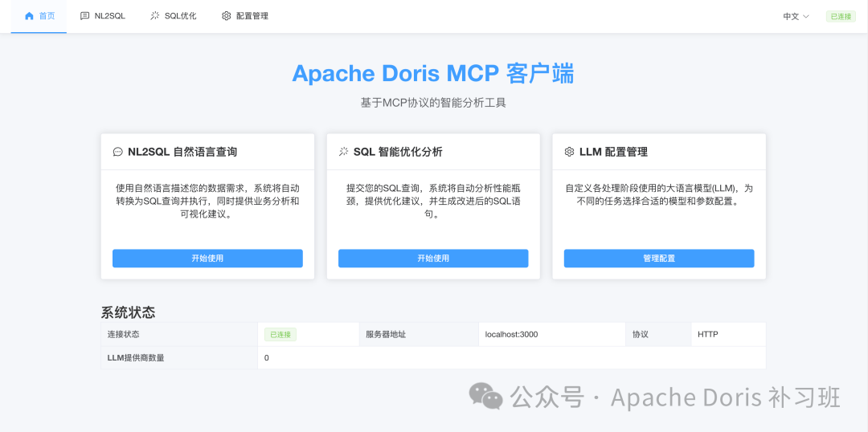Switch to the NL2SQL menu item
This screenshot has width=868, height=432.
[x=103, y=16]
